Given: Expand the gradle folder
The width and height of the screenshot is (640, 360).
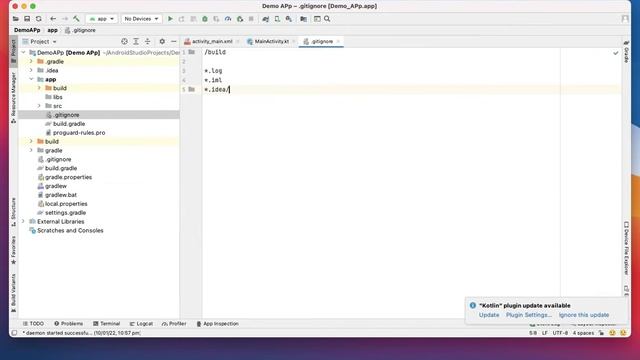Looking at the screenshot, I should (31, 150).
